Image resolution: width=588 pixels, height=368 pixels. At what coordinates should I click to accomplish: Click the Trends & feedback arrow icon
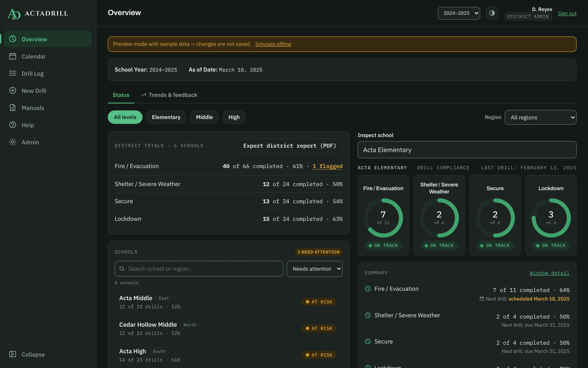[144, 95]
